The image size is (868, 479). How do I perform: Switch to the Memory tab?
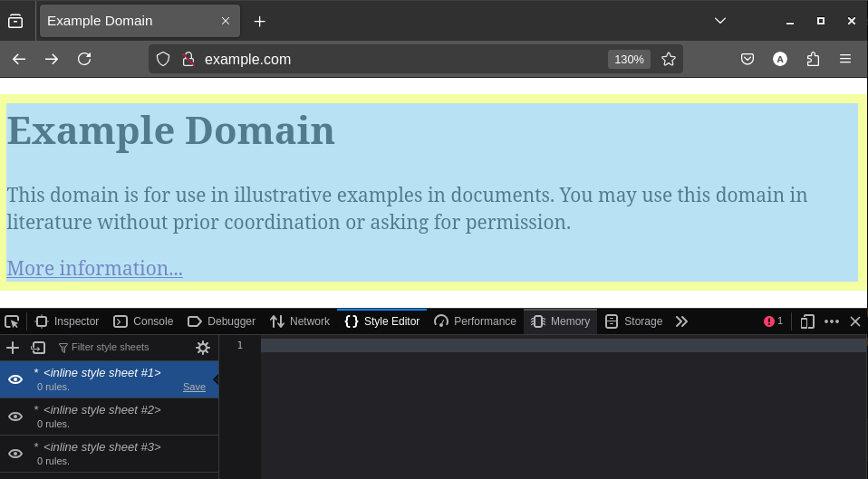click(560, 321)
